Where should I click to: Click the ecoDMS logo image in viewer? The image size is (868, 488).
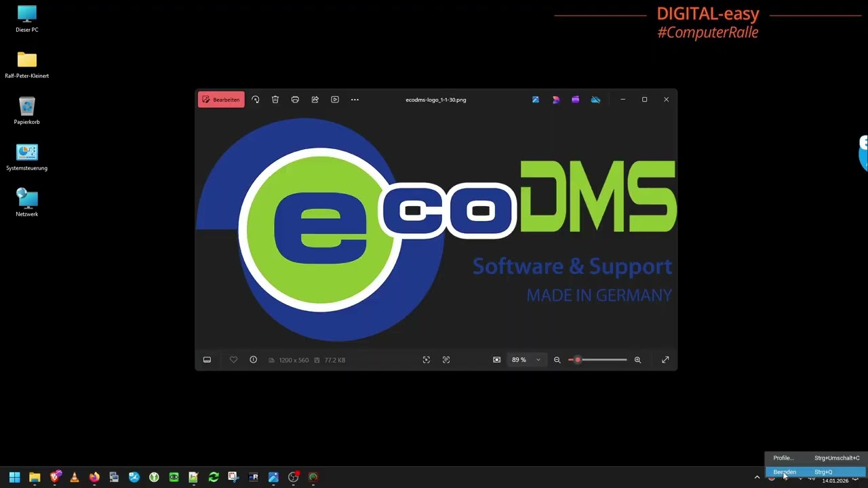pos(436,229)
